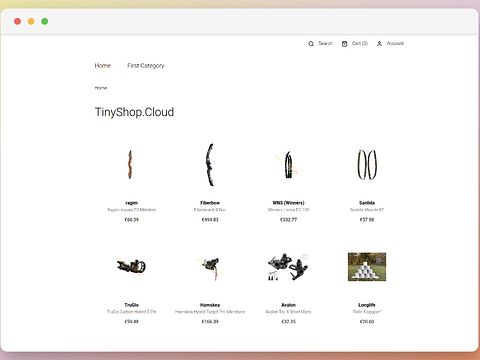Click the green macOS maximize window button
480x360 pixels.
coord(45,21)
